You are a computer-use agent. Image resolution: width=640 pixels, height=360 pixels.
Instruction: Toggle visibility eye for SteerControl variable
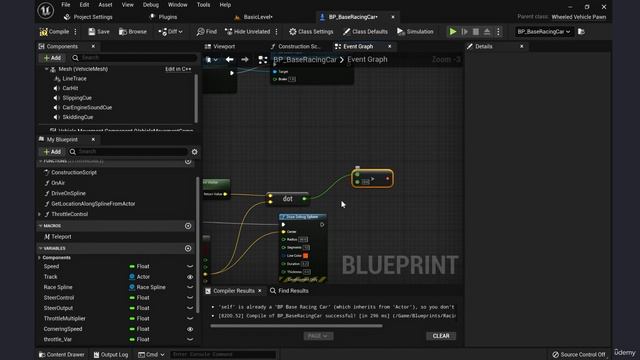point(190,298)
